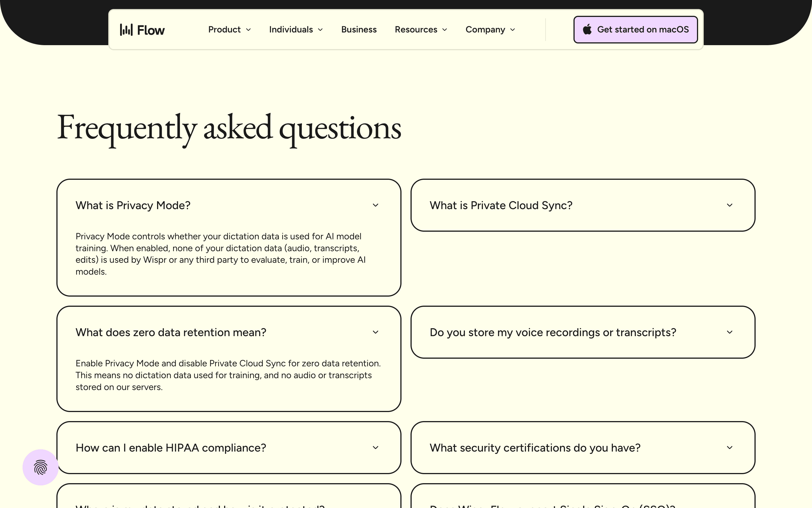
Task: Expand the security certifications chevron
Action: (x=729, y=448)
